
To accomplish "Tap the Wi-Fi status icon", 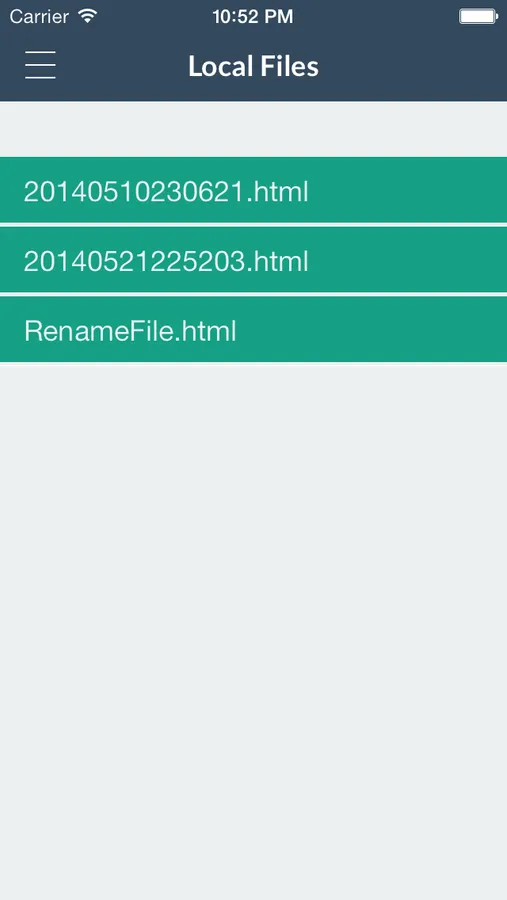I will click(88, 16).
